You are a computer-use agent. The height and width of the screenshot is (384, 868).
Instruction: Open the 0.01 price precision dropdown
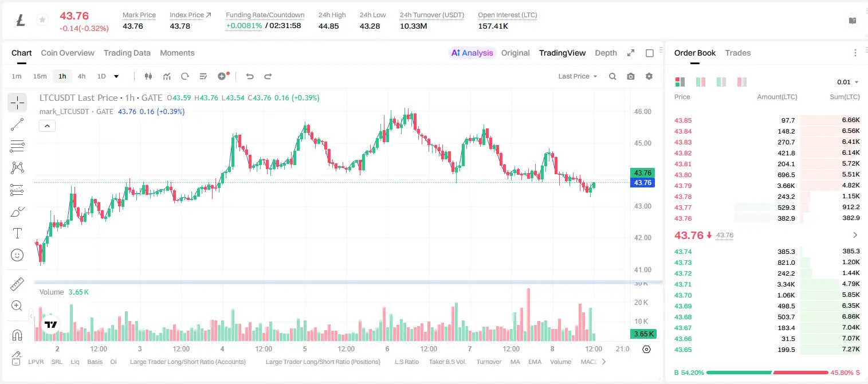[848, 82]
